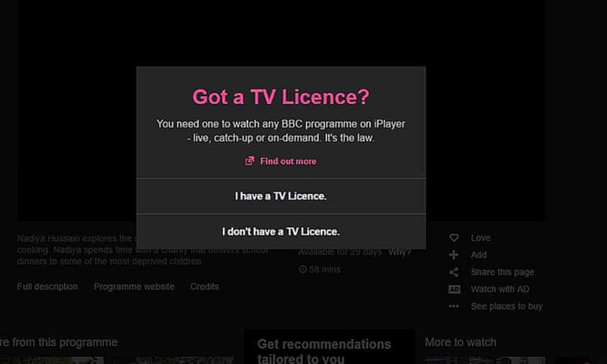
Task: Expand the Full description
Action: pos(48,287)
